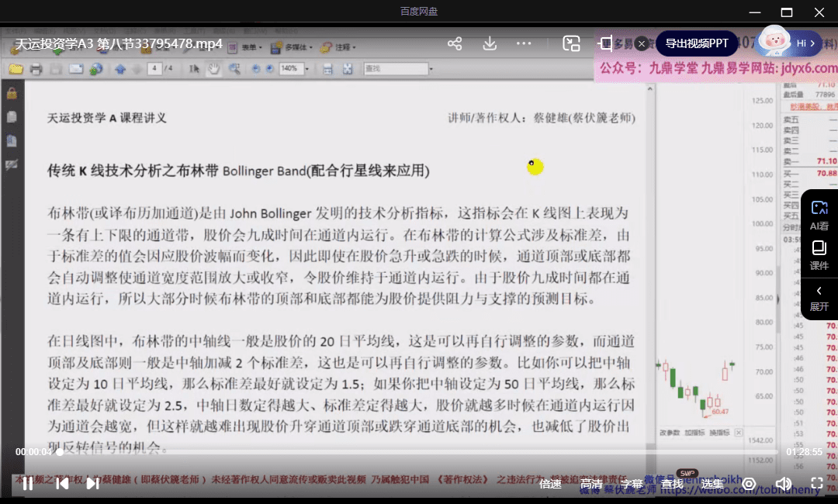Click 导出视频PPT button

(696, 43)
